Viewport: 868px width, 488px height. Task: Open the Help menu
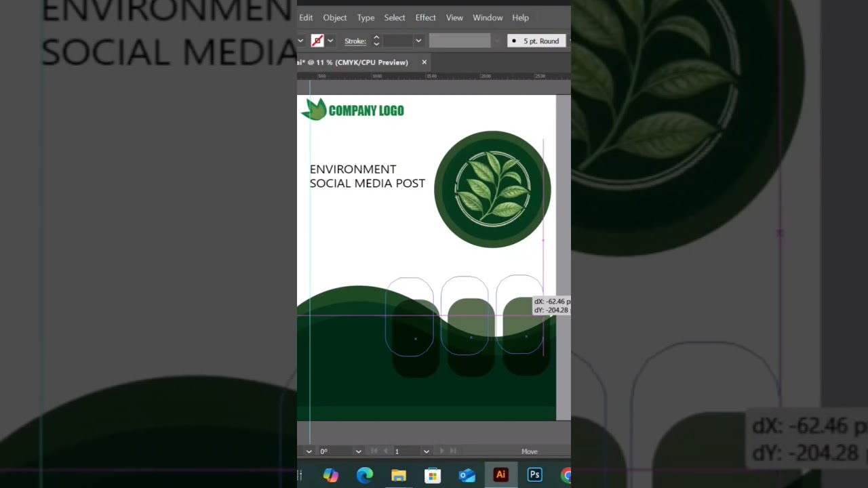point(520,18)
